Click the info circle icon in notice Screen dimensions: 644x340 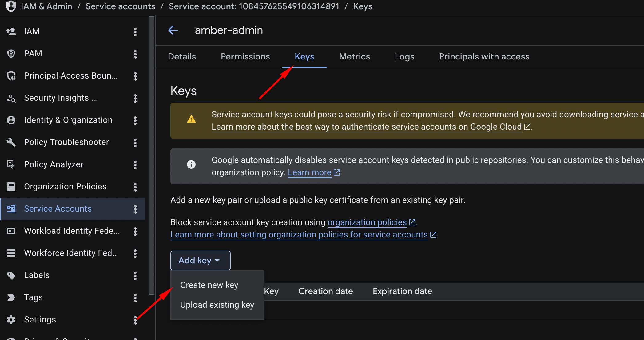(191, 164)
